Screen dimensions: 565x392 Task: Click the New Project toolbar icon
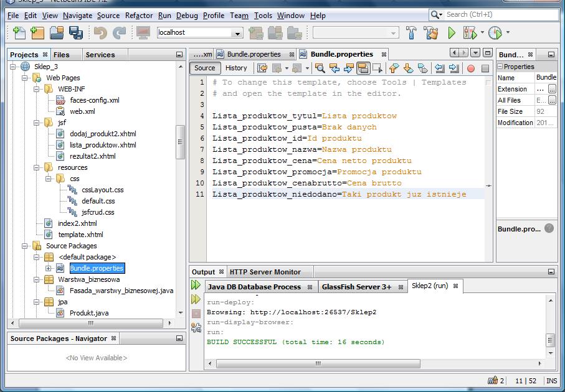tap(37, 33)
